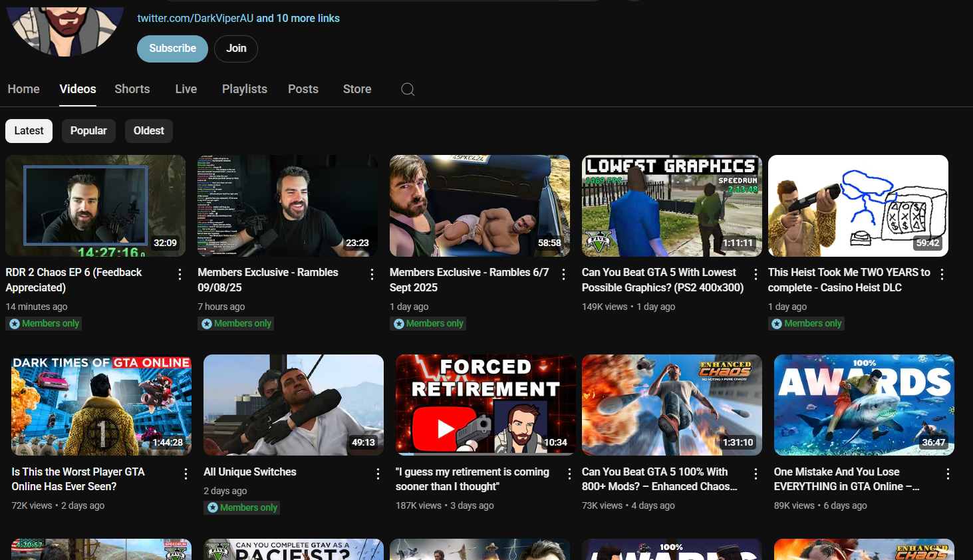
Task: Open 'This Heist Took Me TWO YEARS' title
Action: coord(849,280)
